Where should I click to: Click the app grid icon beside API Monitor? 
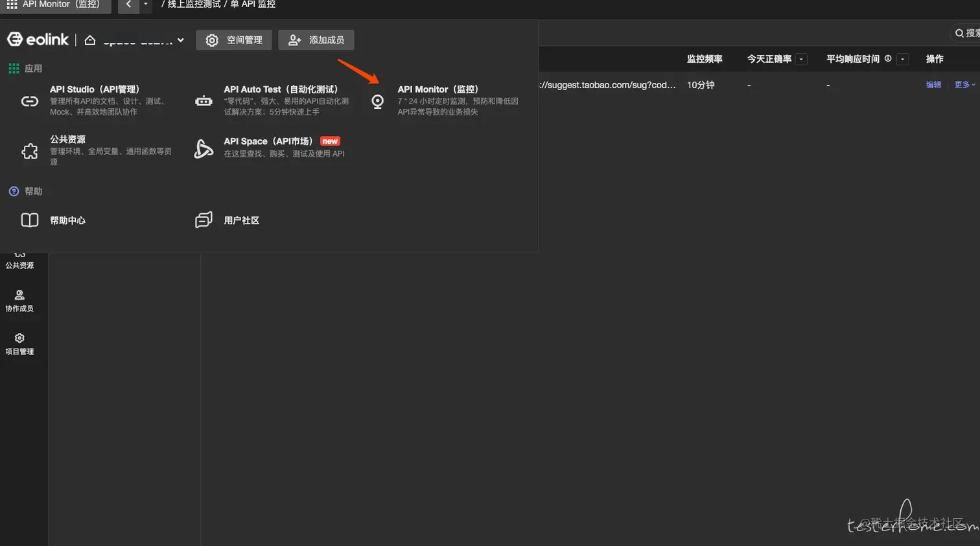tap(12, 5)
